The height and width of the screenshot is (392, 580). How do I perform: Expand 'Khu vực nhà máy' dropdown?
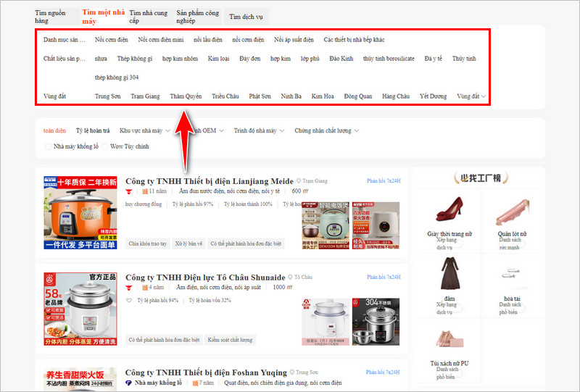tap(144, 130)
